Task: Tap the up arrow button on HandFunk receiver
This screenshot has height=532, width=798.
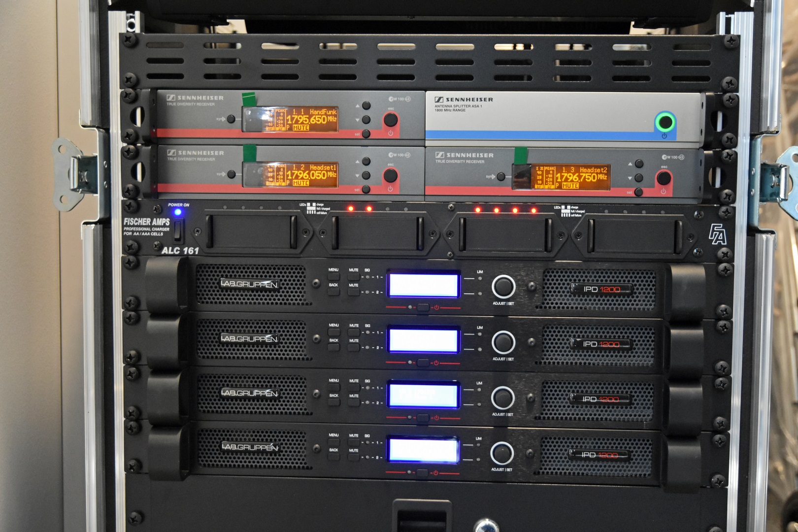Action: (x=366, y=105)
